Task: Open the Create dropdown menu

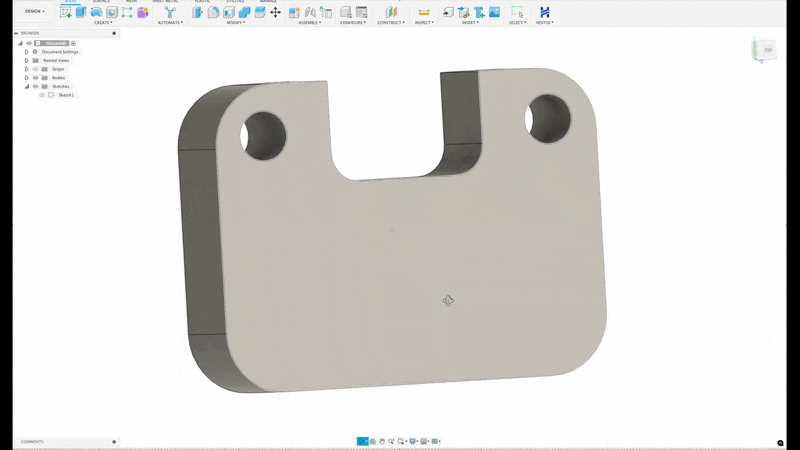Action: pyautogui.click(x=104, y=22)
